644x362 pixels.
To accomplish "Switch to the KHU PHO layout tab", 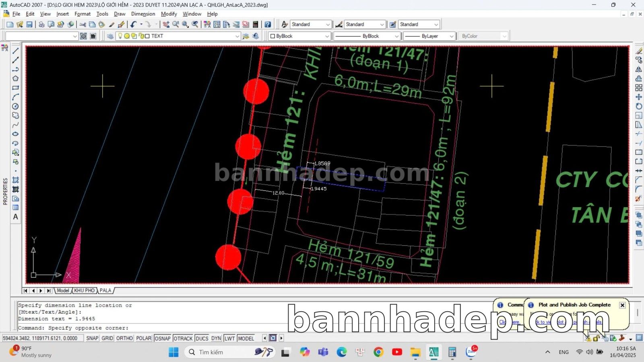I will pos(84,290).
